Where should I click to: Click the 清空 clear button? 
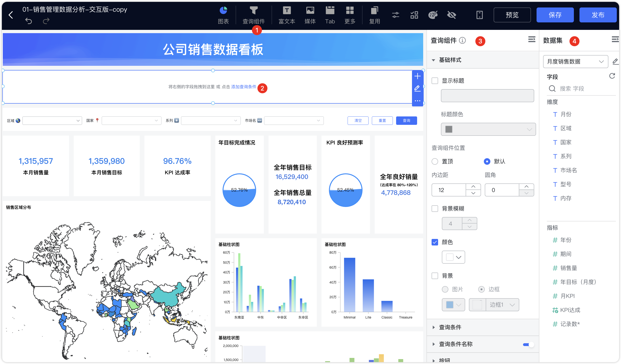[x=358, y=120]
